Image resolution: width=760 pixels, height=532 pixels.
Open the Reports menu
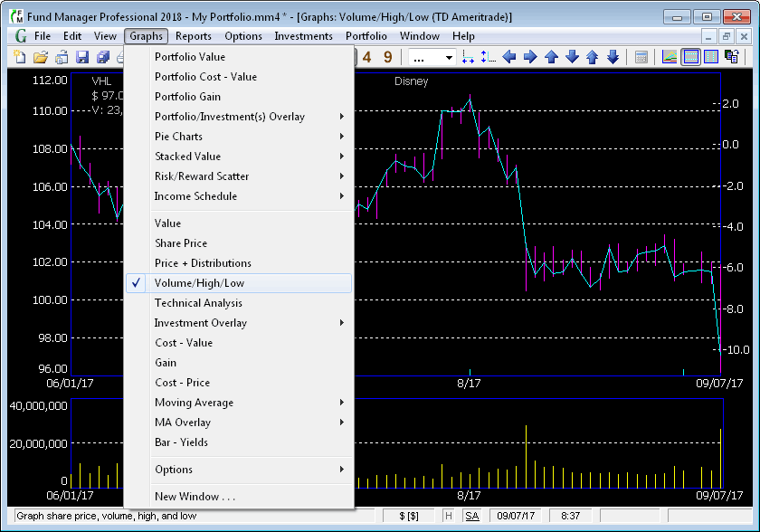pos(194,36)
